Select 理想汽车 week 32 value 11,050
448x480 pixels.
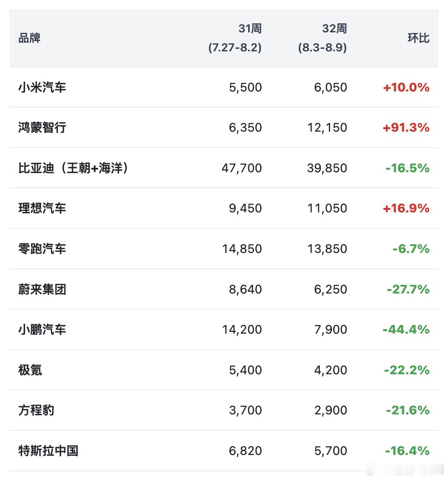(327, 208)
